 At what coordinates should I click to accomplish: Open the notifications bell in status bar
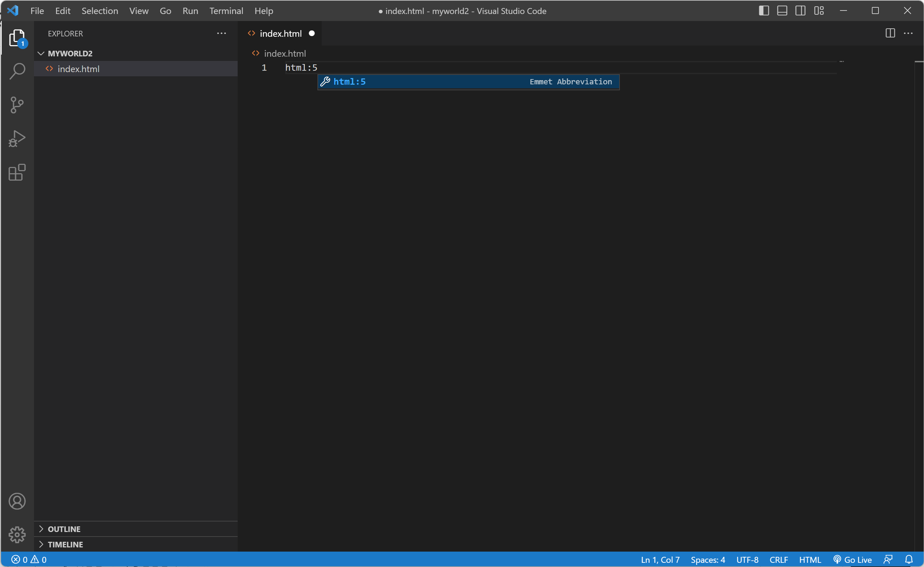click(x=909, y=560)
